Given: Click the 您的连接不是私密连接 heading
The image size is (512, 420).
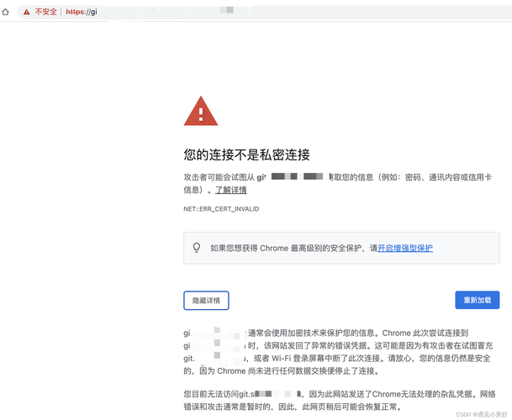Looking at the screenshot, I should tap(246, 155).
